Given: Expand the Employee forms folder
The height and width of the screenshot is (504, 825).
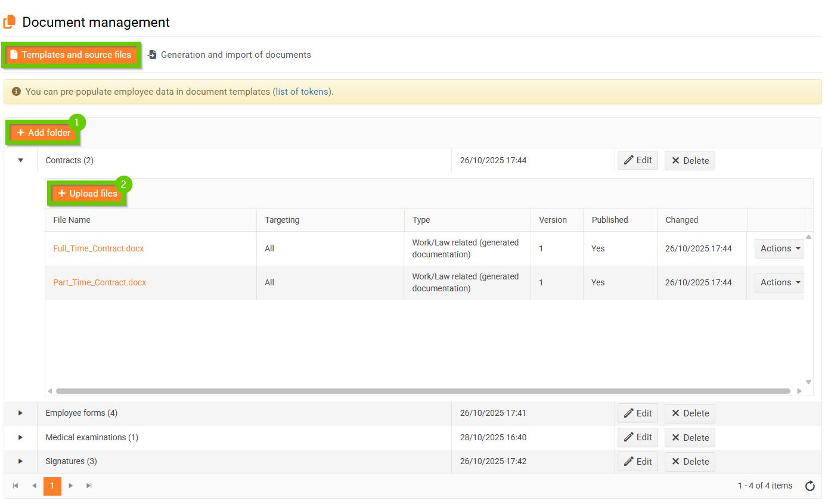Looking at the screenshot, I should point(20,413).
